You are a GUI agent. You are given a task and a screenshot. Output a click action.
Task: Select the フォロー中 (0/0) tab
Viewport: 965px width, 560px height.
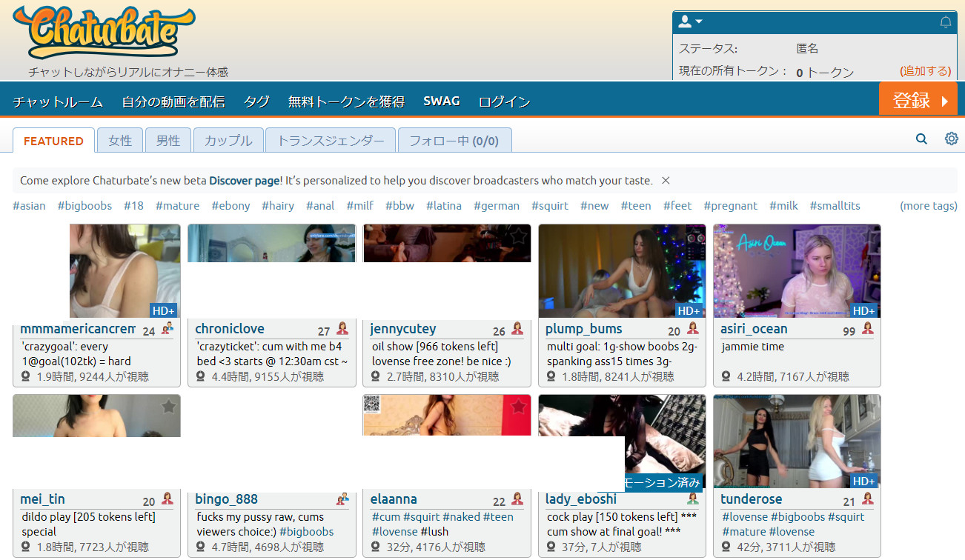tap(454, 141)
